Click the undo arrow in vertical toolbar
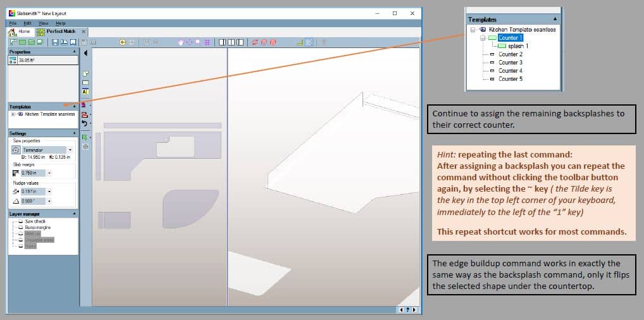The height and width of the screenshot is (320, 644). click(85, 123)
